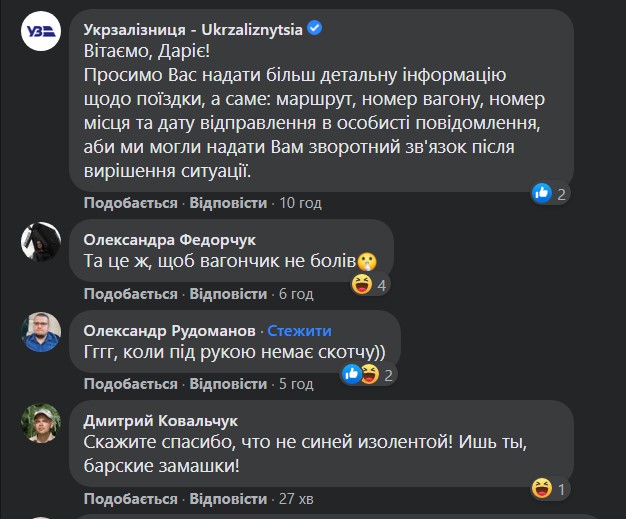The width and height of the screenshot is (626, 519).
Task: Click Ukrzaliznytsia profile avatar logo
Action: 41,32
